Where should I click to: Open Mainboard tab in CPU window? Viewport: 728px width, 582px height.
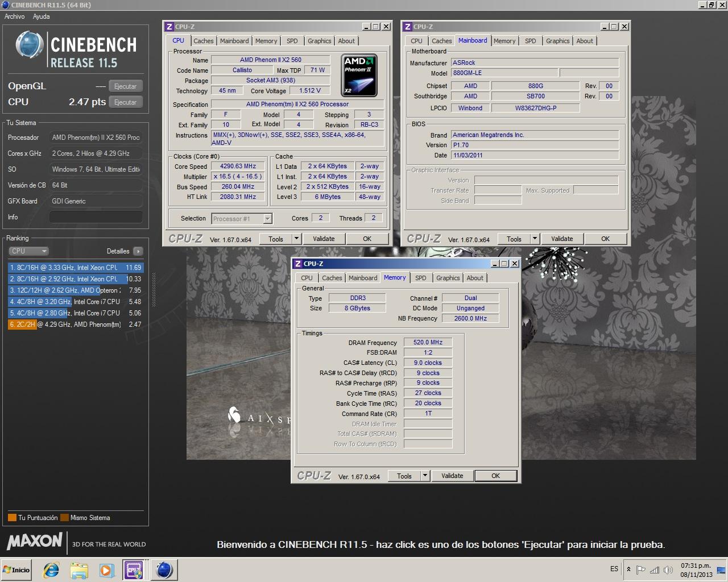[x=234, y=41]
